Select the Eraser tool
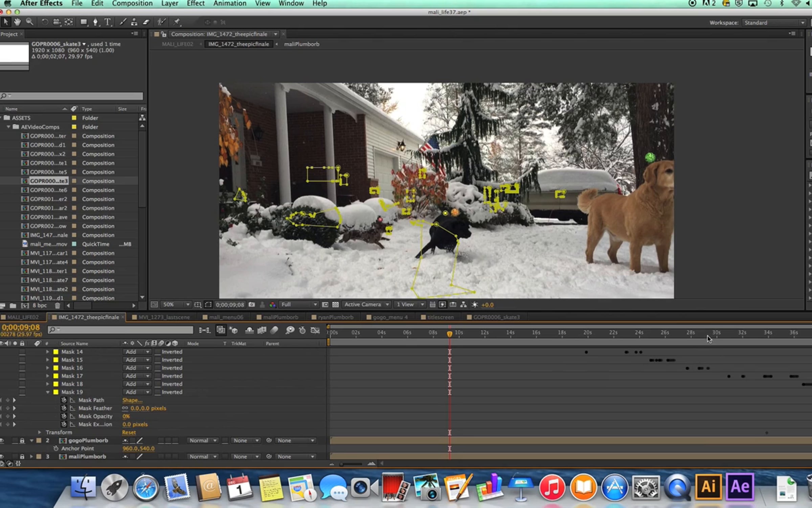 [x=146, y=22]
